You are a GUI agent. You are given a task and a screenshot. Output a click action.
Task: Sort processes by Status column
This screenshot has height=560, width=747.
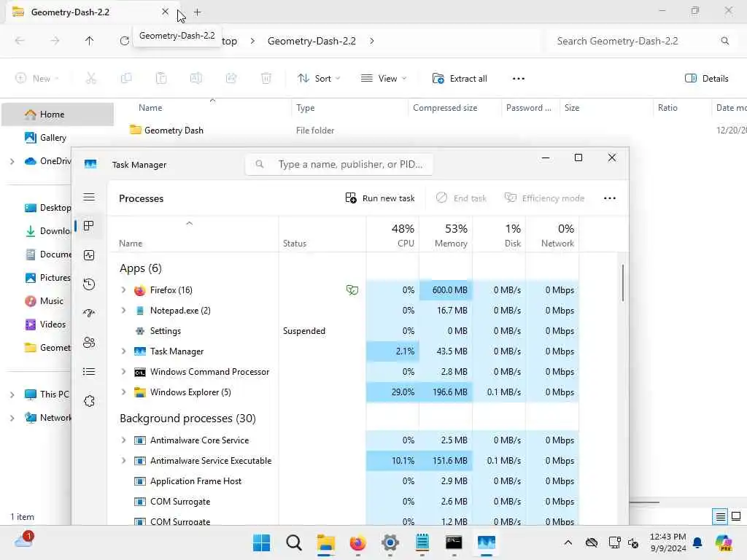tap(322, 235)
